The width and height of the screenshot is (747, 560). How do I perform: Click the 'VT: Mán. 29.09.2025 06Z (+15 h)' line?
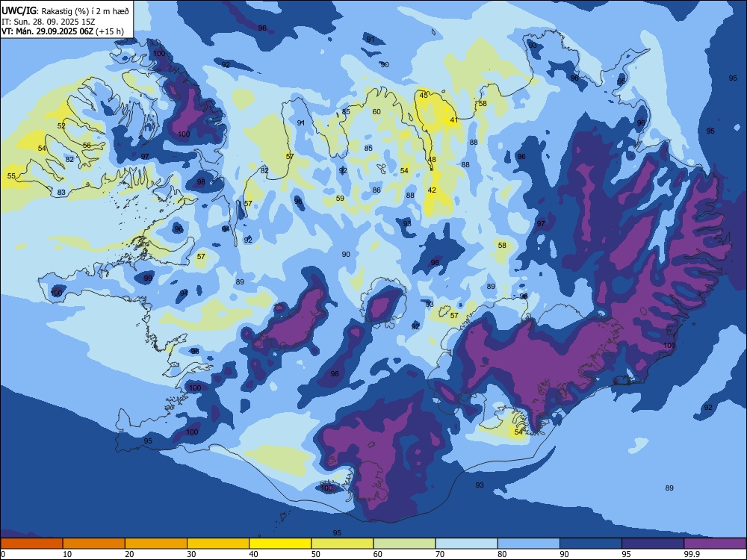(x=63, y=31)
